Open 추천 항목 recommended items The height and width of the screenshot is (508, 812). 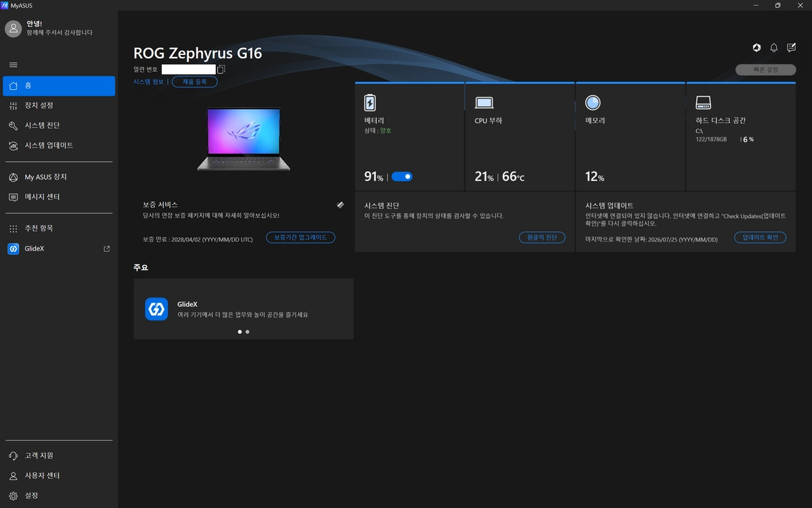[x=59, y=228]
